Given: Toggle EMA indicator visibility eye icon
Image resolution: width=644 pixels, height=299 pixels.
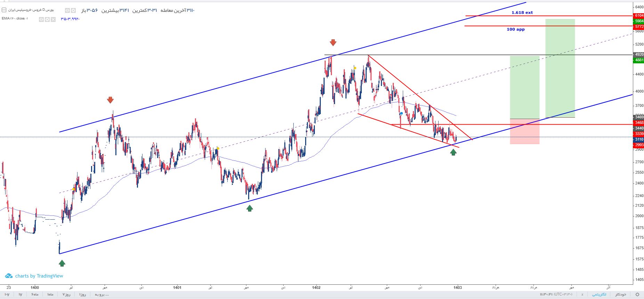Looking at the screenshot, I should (41, 19).
